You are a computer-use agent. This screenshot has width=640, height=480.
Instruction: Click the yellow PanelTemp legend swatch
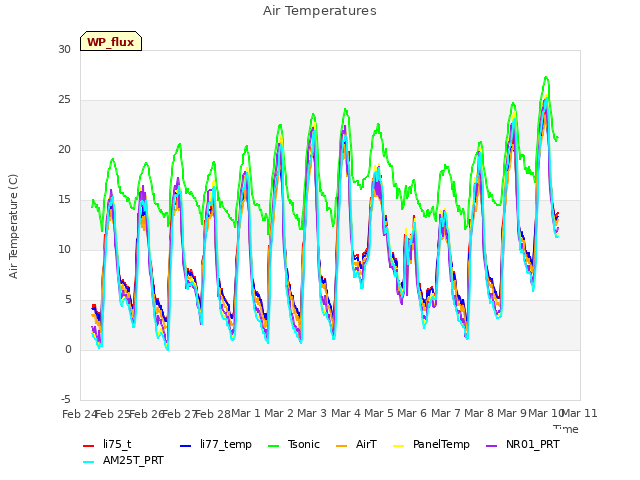398,445
